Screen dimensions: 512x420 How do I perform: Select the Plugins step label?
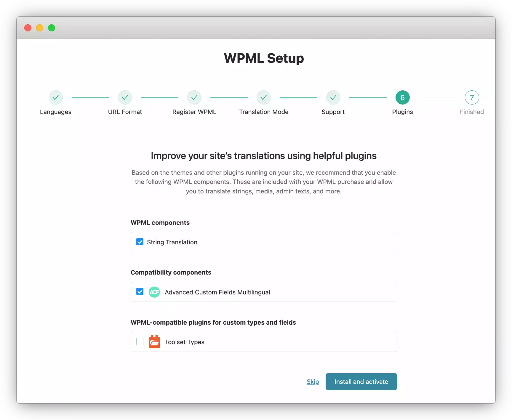click(x=403, y=112)
